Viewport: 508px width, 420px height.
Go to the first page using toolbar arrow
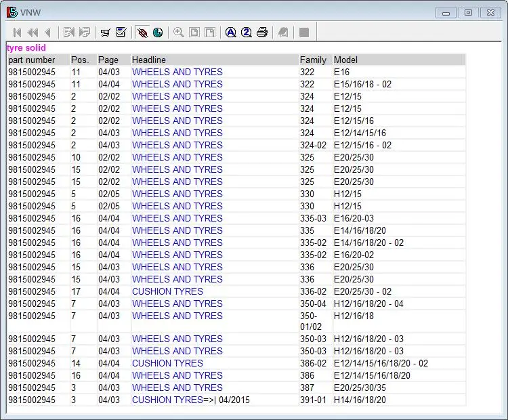coord(17,33)
